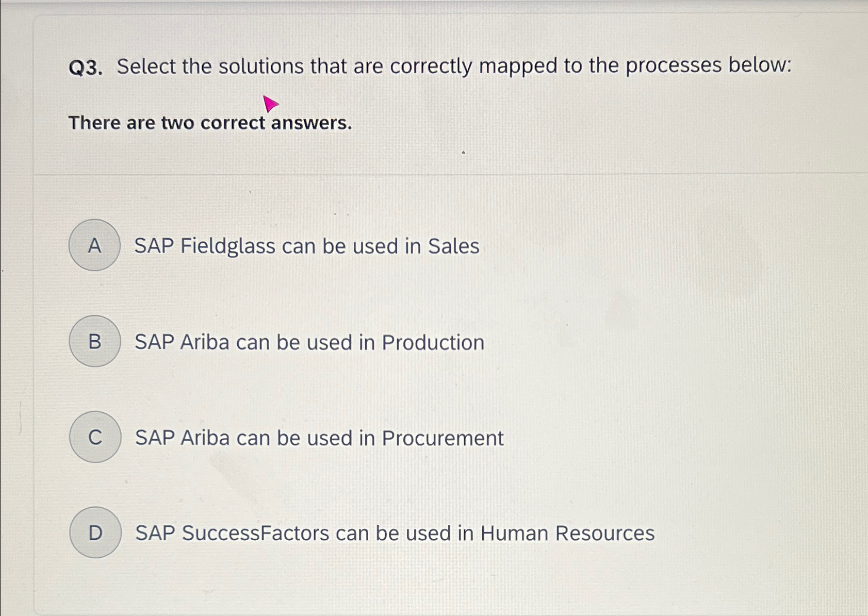Screen dimensions: 868x616
Task: Click the word 'Production' in option B
Action: point(433,342)
